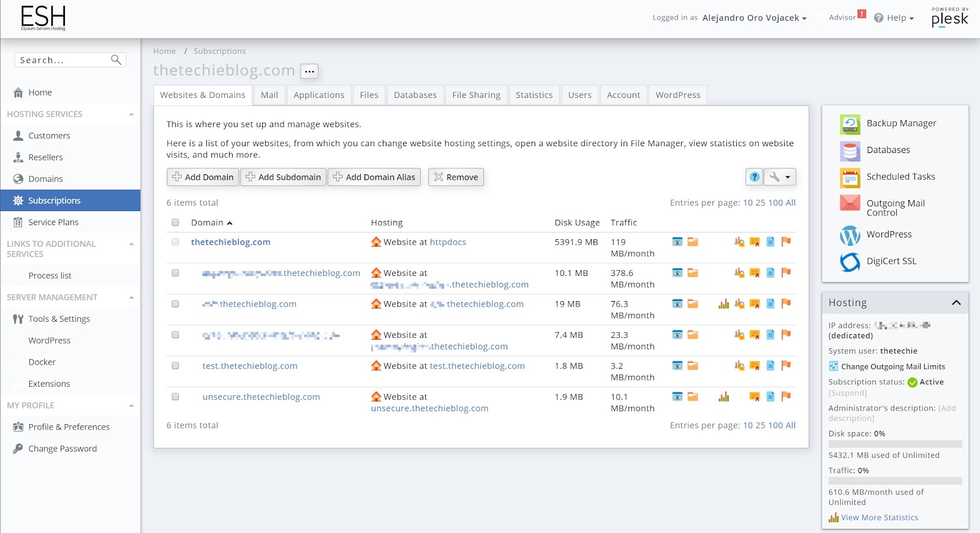This screenshot has height=533, width=980.
Task: Tick checkbox for unsecure.thetechieblog.com
Action: (175, 397)
